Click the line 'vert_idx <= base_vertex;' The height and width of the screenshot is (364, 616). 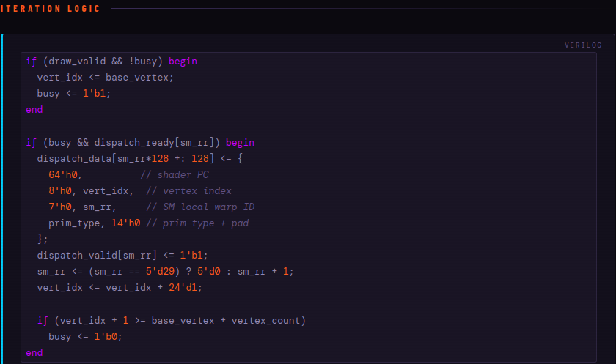(106, 78)
